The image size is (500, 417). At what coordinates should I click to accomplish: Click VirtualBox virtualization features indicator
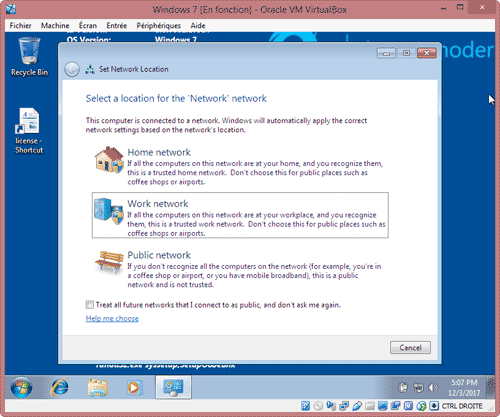408,406
